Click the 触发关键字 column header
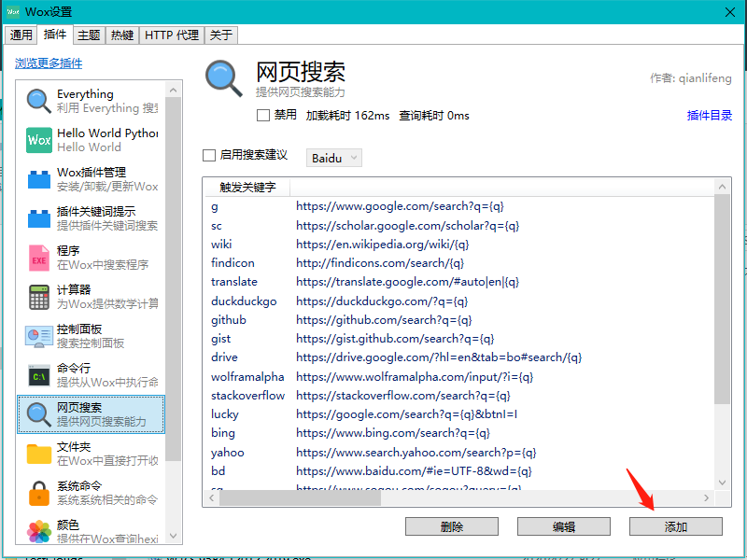 coord(247,188)
